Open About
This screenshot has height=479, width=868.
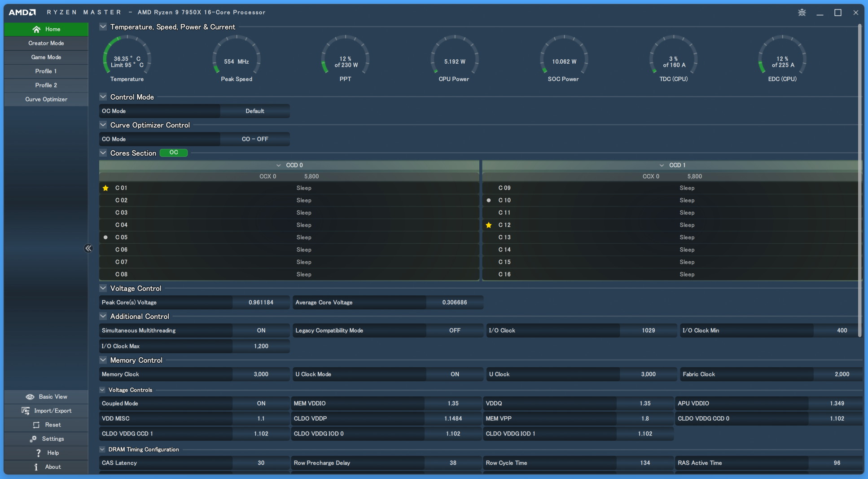tap(46, 467)
